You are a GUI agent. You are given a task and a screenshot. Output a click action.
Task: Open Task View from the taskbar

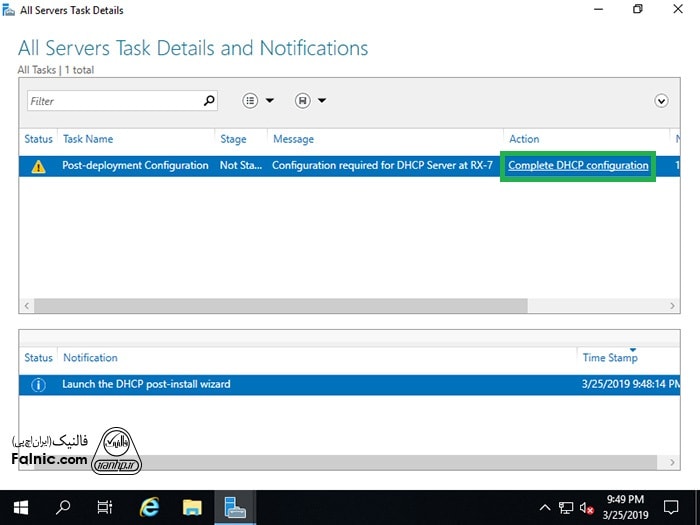point(105,507)
